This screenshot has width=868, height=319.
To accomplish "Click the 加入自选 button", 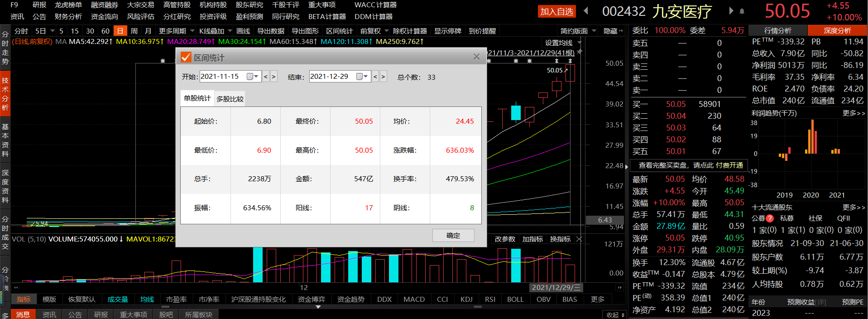I will pyautogui.click(x=556, y=12).
